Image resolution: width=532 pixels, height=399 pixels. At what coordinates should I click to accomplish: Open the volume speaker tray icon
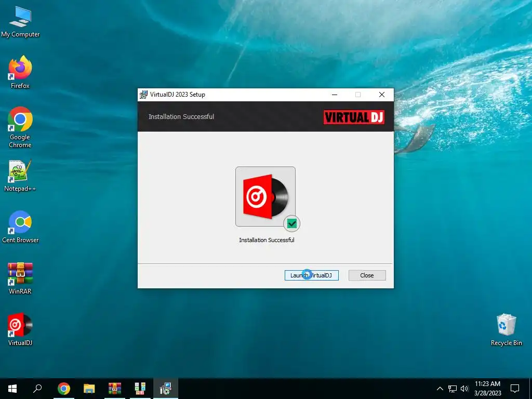[464, 389]
